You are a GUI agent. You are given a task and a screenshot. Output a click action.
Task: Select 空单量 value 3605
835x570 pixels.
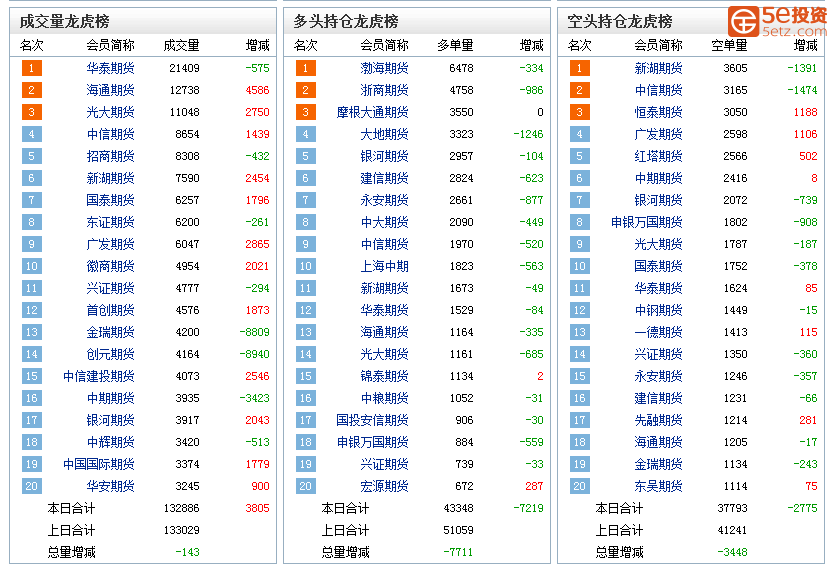click(x=735, y=68)
